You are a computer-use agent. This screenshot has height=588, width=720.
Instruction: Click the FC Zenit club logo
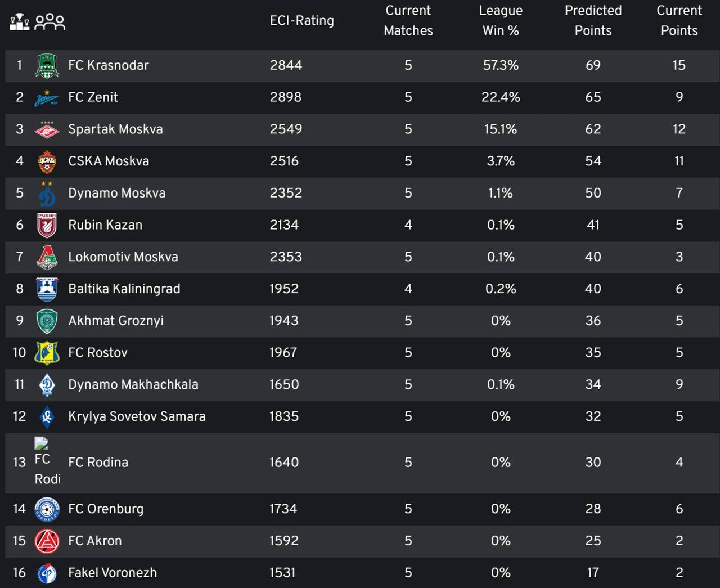tap(47, 98)
